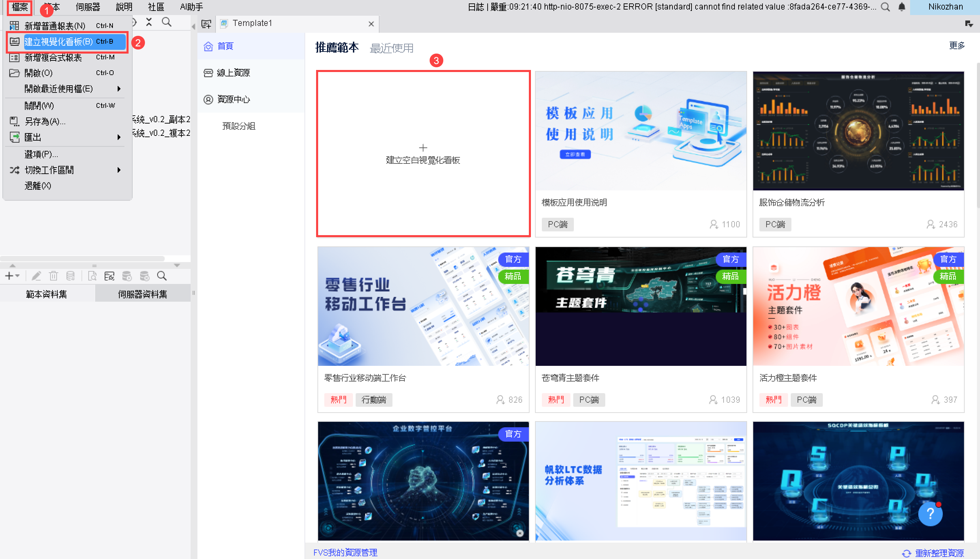Viewport: 980px width, 559px height.
Task: Click the up triangle on the panel divider
Action: click(x=12, y=265)
